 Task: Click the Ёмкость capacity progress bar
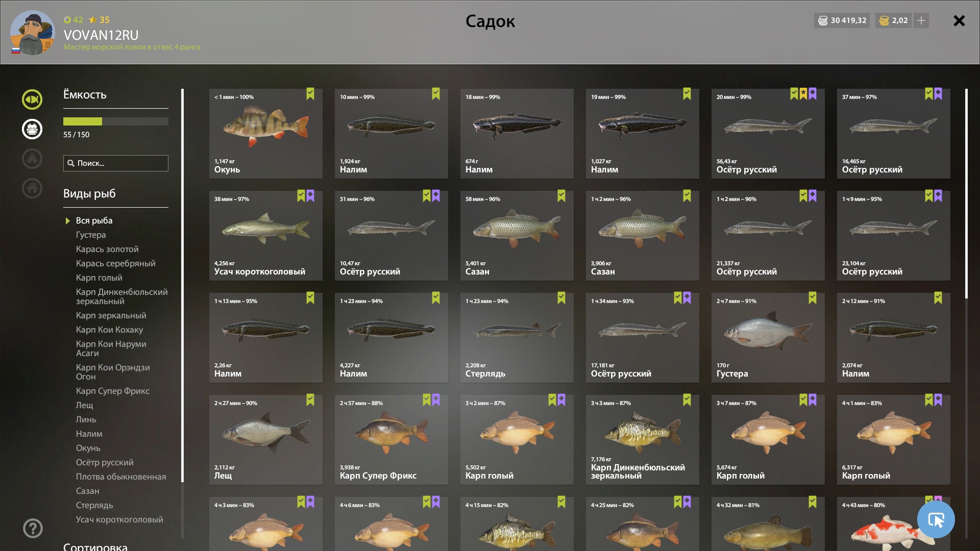click(x=116, y=121)
